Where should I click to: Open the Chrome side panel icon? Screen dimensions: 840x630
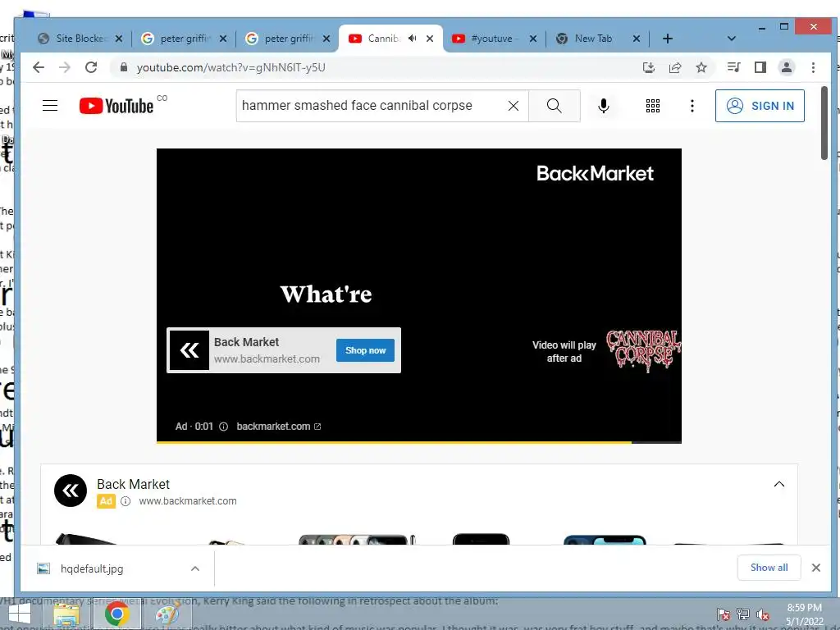tap(760, 67)
